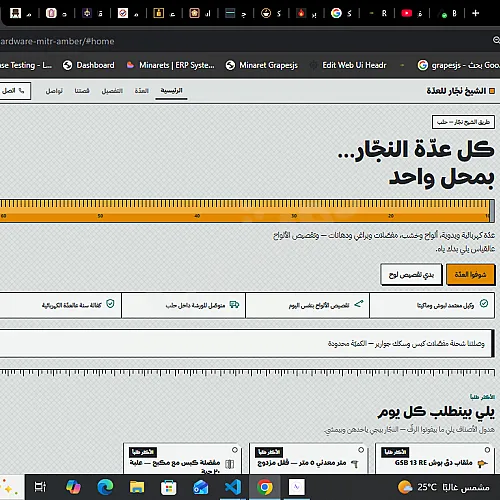
Task: Open the Edit Web Ui Headr bookmark
Action: [x=348, y=65]
